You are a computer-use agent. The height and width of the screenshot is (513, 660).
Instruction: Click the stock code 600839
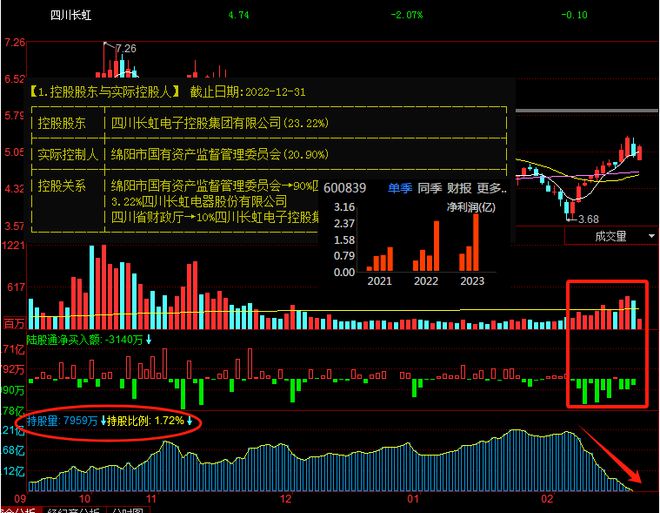point(345,188)
